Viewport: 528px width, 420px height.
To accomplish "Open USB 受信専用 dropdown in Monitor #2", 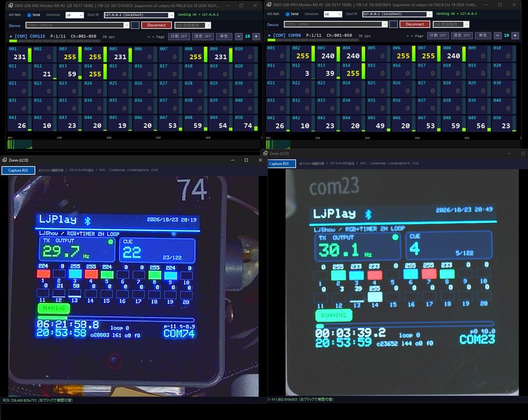I will 451,24.
